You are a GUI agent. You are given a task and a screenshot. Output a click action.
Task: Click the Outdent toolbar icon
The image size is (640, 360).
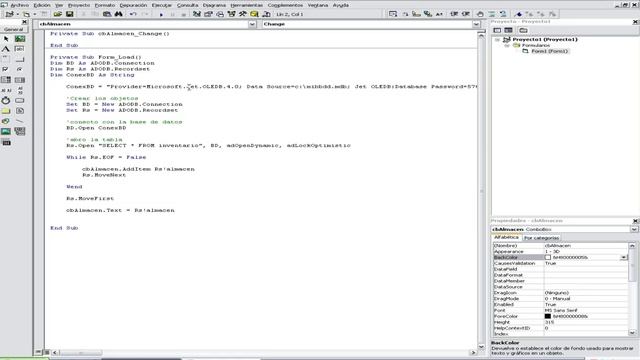point(466,14)
